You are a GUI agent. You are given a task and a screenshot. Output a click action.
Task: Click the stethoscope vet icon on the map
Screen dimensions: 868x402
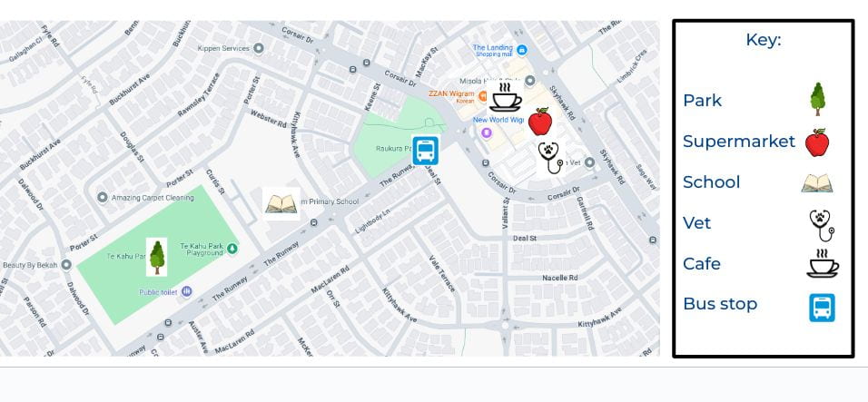(551, 158)
